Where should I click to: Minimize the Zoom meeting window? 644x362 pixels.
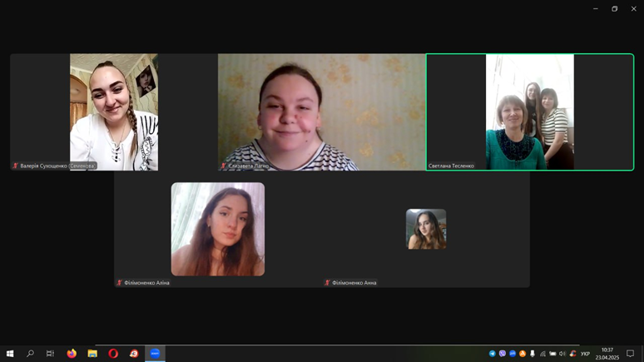596,8
